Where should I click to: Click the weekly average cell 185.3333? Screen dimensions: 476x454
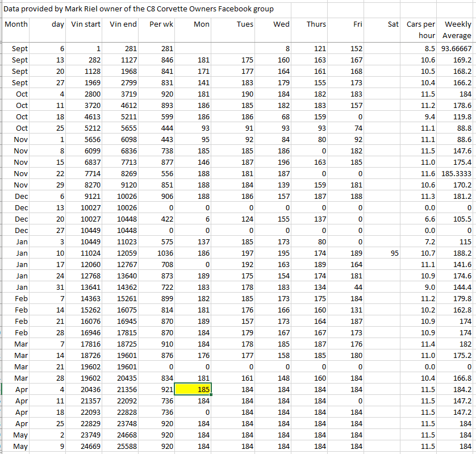pyautogui.click(x=457, y=173)
